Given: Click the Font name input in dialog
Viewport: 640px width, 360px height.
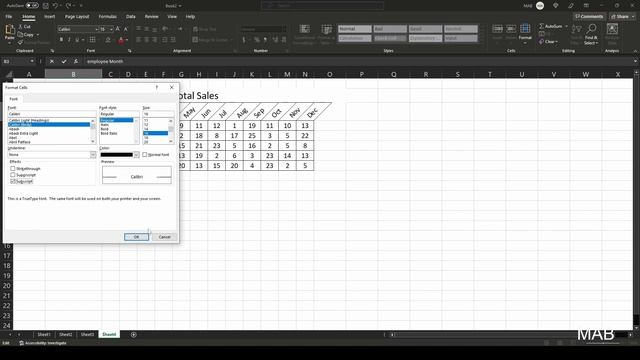Looking at the screenshot, I should point(52,114).
